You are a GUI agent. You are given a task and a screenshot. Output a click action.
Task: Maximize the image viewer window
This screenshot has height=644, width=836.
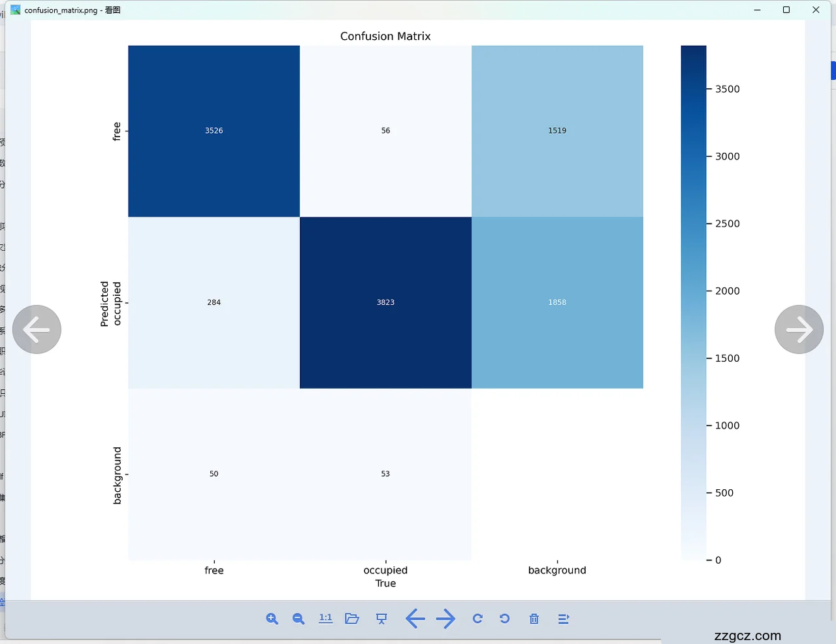tap(786, 10)
